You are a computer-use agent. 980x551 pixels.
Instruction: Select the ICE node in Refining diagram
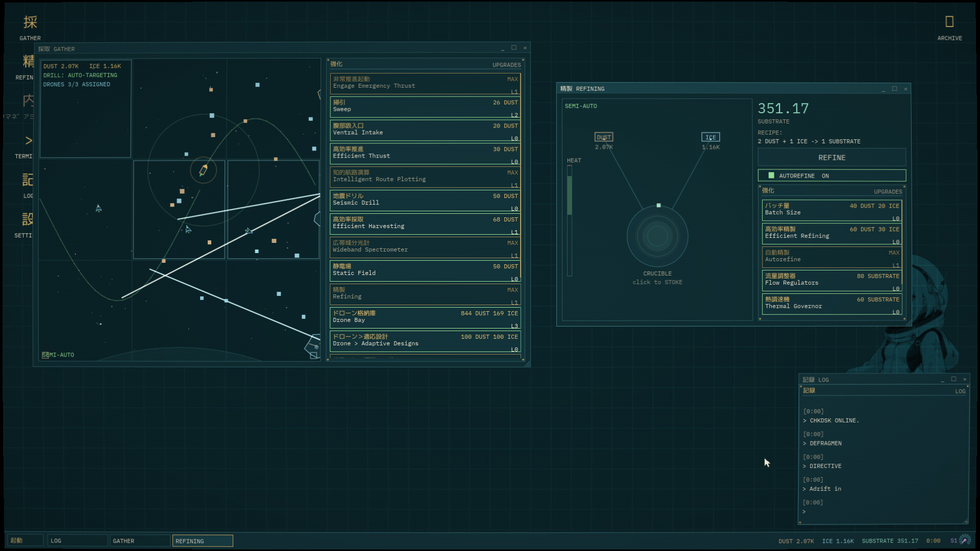[x=710, y=137]
